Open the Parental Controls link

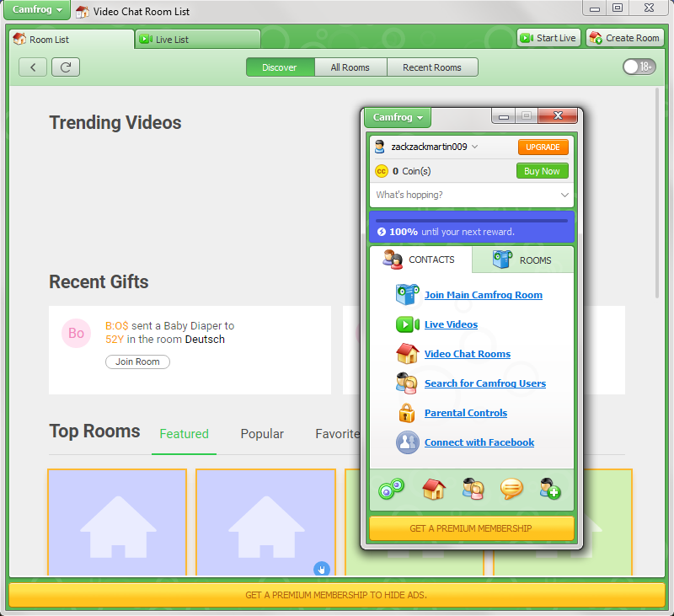coord(466,413)
